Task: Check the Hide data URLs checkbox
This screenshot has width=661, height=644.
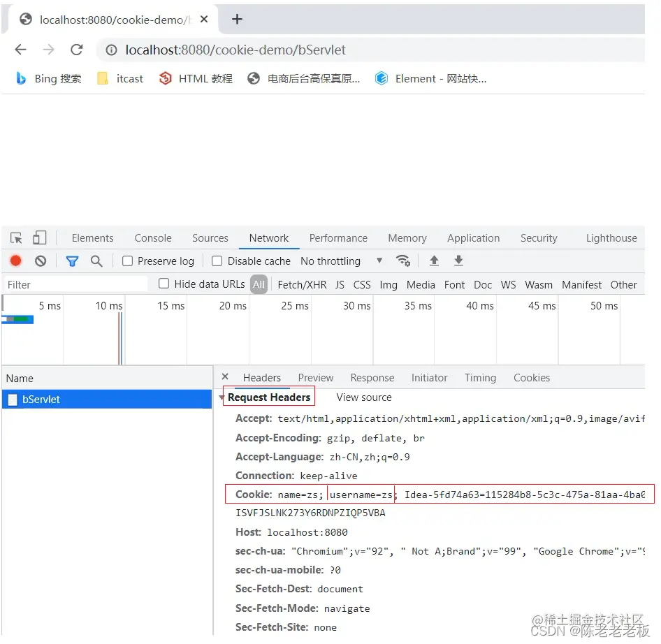Action: point(164,284)
